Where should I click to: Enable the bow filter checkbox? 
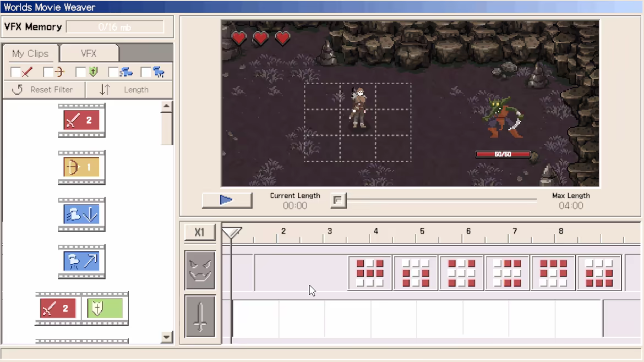[48, 73]
